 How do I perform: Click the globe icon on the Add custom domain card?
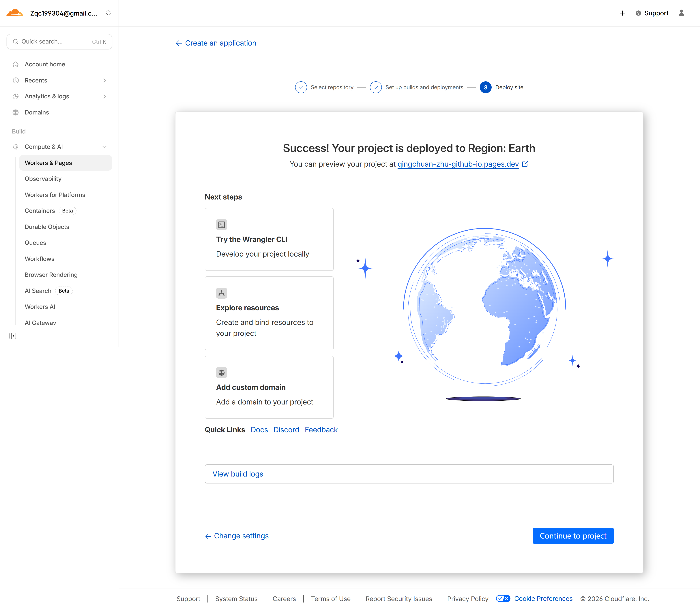[x=221, y=372]
